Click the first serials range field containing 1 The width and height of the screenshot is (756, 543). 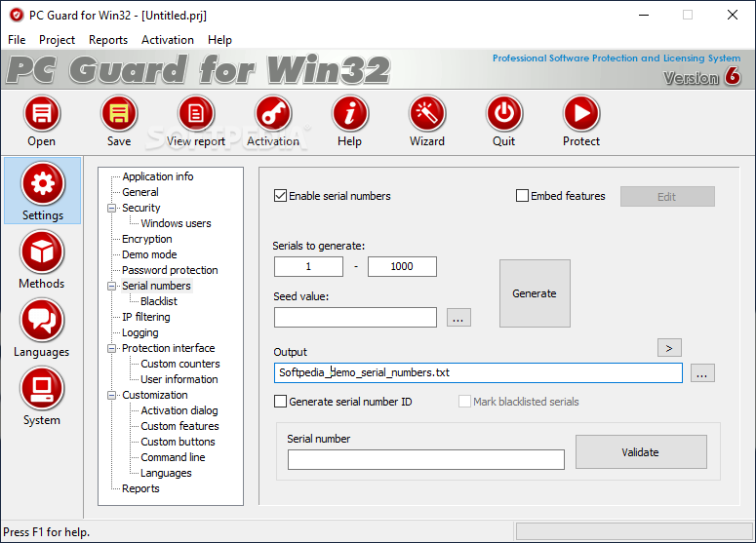(308, 266)
